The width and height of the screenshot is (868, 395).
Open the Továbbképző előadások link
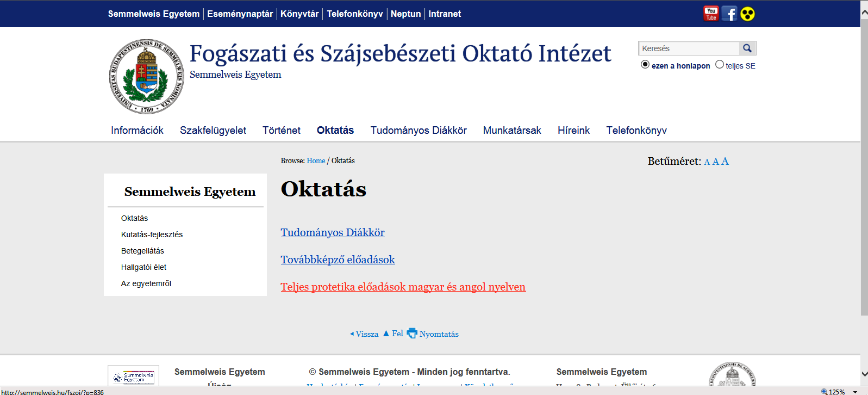tap(338, 260)
